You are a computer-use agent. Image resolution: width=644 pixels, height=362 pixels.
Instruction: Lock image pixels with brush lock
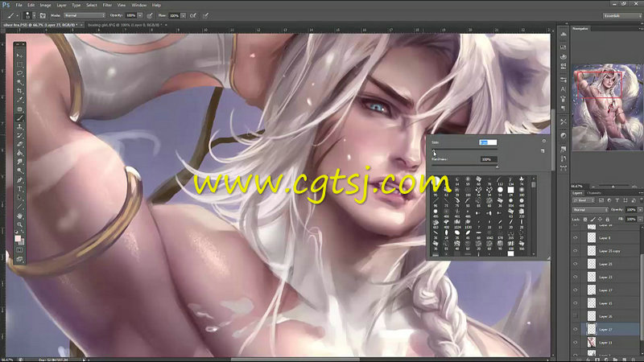point(592,220)
